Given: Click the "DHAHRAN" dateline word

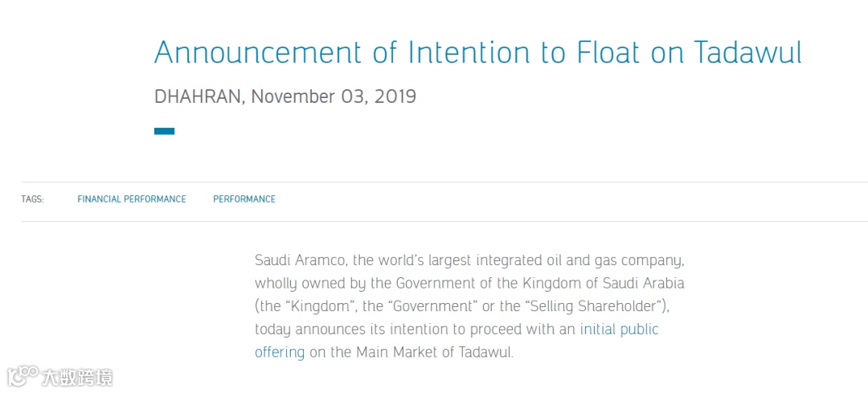Looking at the screenshot, I should tap(199, 97).
